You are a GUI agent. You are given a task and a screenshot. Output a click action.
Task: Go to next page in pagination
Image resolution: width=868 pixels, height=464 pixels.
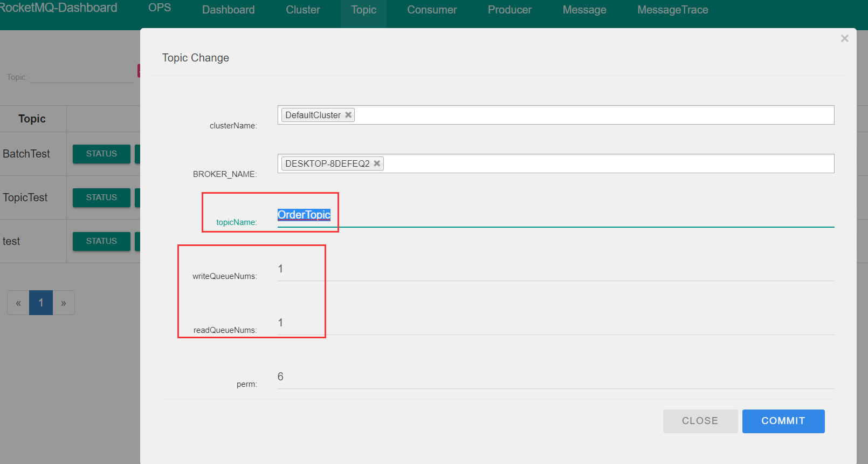(64, 303)
